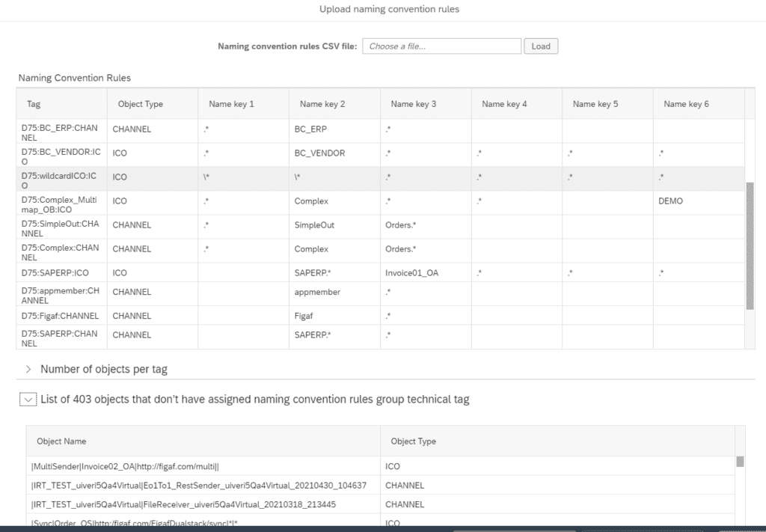Collapse the list of 403 objects section
The height and width of the screenshot is (532, 766).
(x=28, y=400)
